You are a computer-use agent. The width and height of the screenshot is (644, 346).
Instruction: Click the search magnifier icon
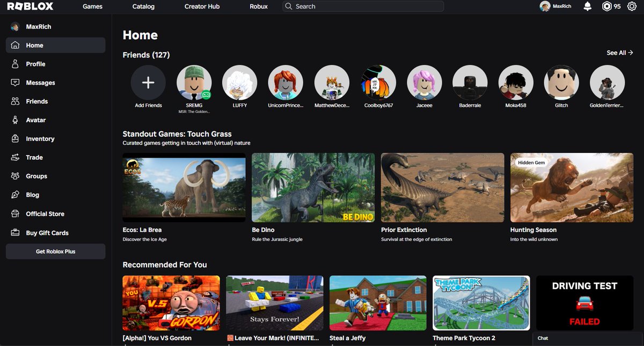coord(289,6)
